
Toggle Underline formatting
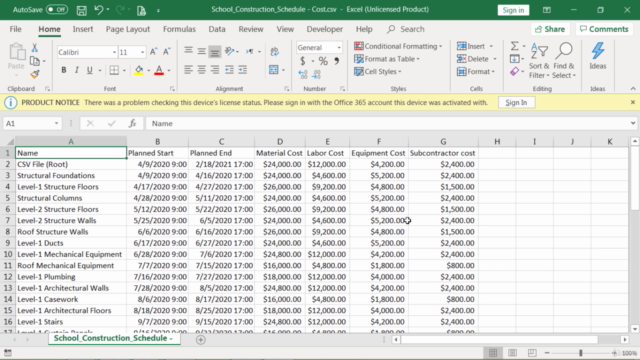[89, 70]
